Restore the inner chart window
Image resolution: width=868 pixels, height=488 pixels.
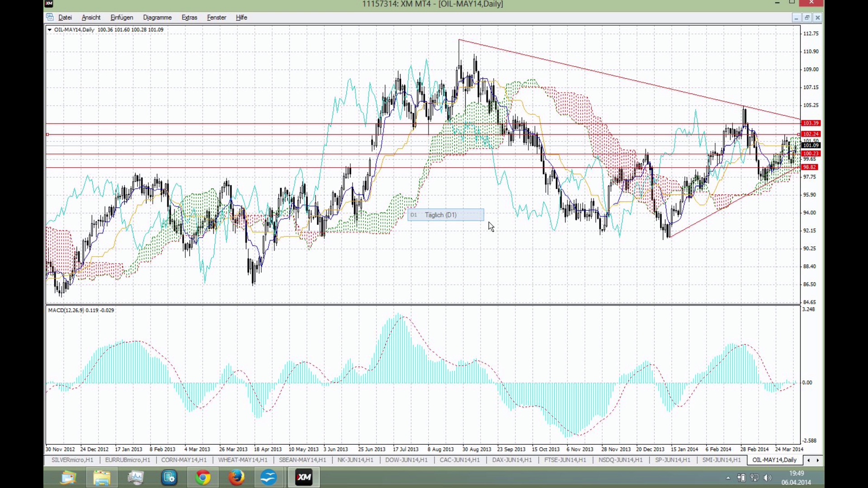pyautogui.click(x=807, y=18)
